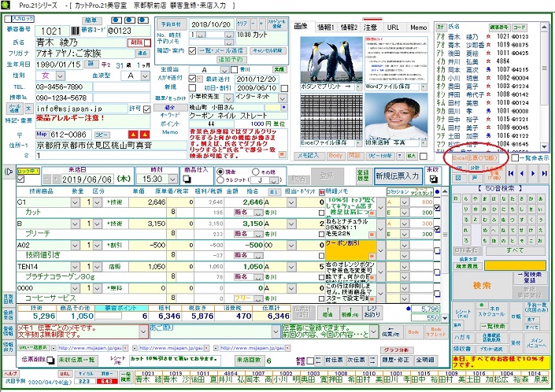
Task: Switch to the 注意 tab
Action: 370,28
